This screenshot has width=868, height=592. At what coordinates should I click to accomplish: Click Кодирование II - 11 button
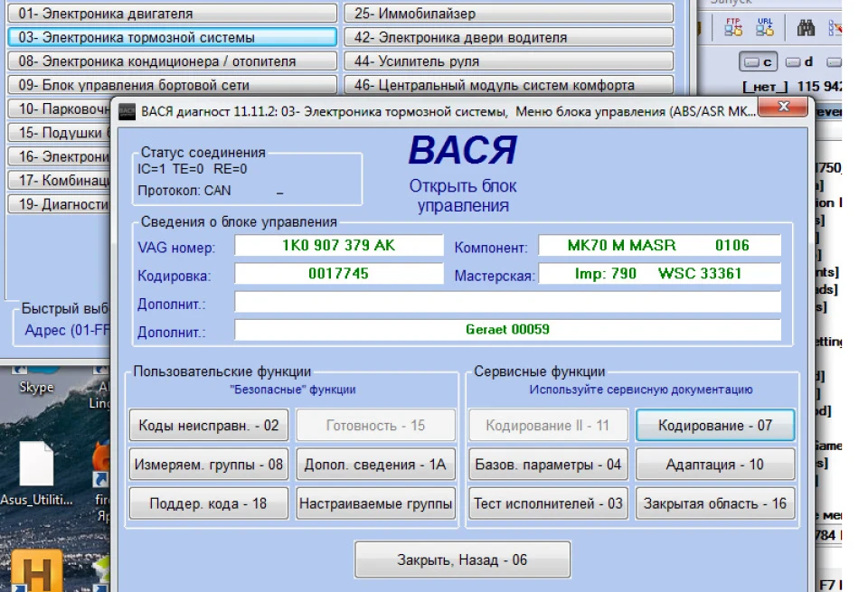coord(548,425)
